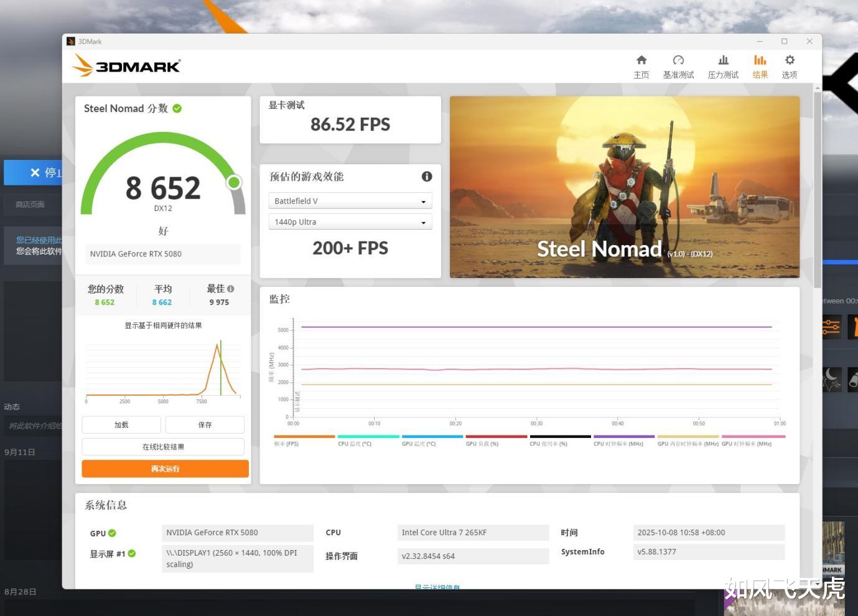Click the orange sliders icon in background window
858x616 pixels.
click(831, 327)
